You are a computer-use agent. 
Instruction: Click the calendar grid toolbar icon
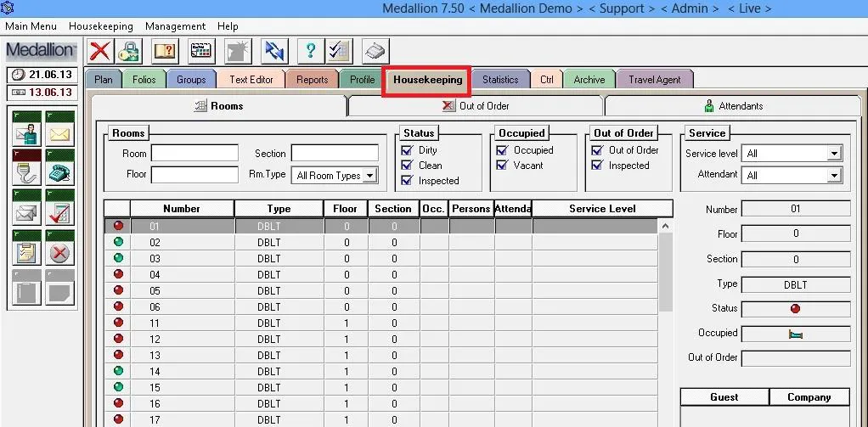201,52
